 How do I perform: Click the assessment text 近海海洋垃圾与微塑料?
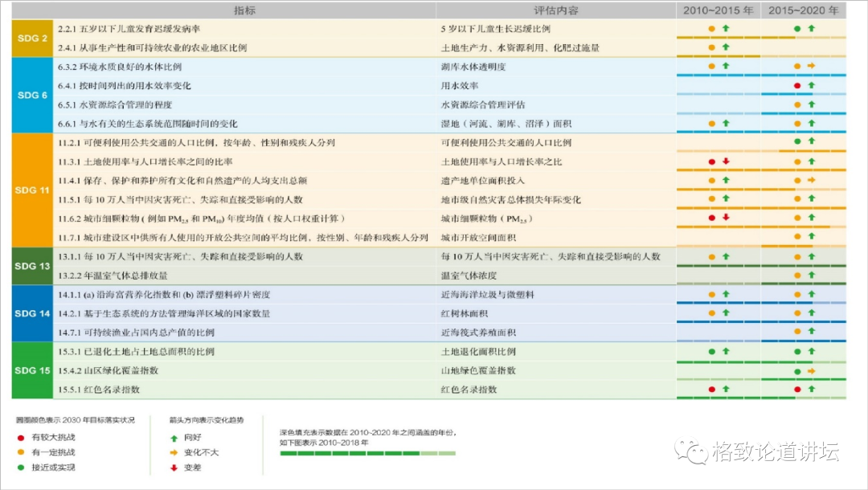tap(488, 295)
